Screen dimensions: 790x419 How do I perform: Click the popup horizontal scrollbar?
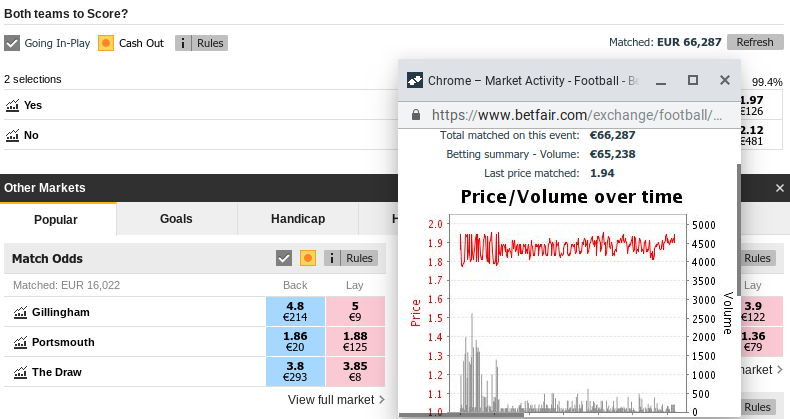coord(461,415)
